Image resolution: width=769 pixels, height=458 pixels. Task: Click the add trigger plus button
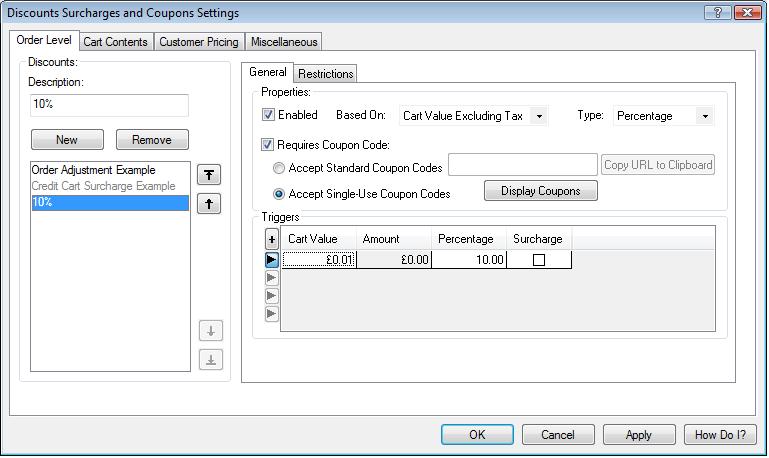point(272,240)
